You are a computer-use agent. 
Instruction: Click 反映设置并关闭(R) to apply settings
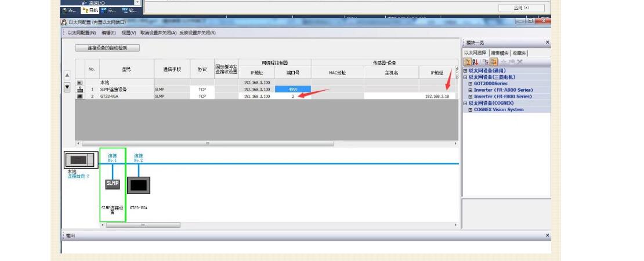coord(197,33)
